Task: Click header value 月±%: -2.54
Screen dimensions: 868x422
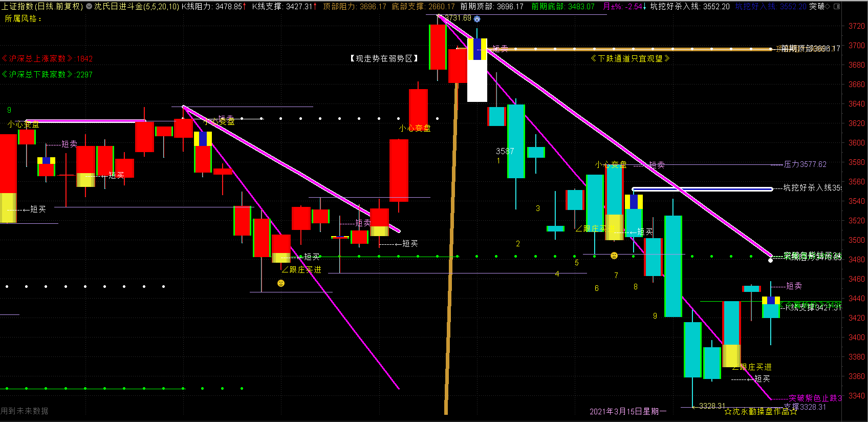Action: (x=624, y=7)
